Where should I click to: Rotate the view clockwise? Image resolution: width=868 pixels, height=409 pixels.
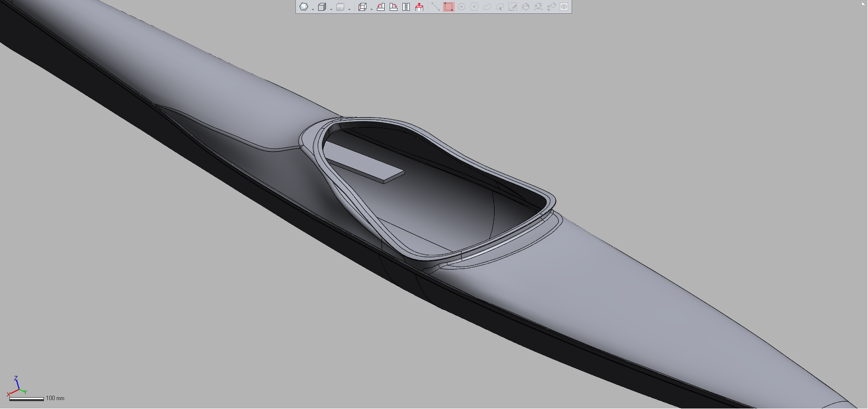[x=394, y=7]
